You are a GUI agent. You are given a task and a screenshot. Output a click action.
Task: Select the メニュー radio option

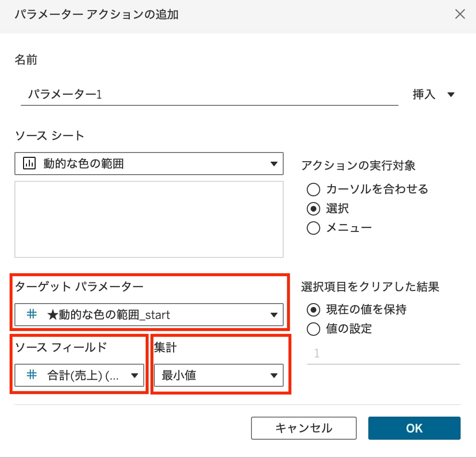pyautogui.click(x=313, y=228)
